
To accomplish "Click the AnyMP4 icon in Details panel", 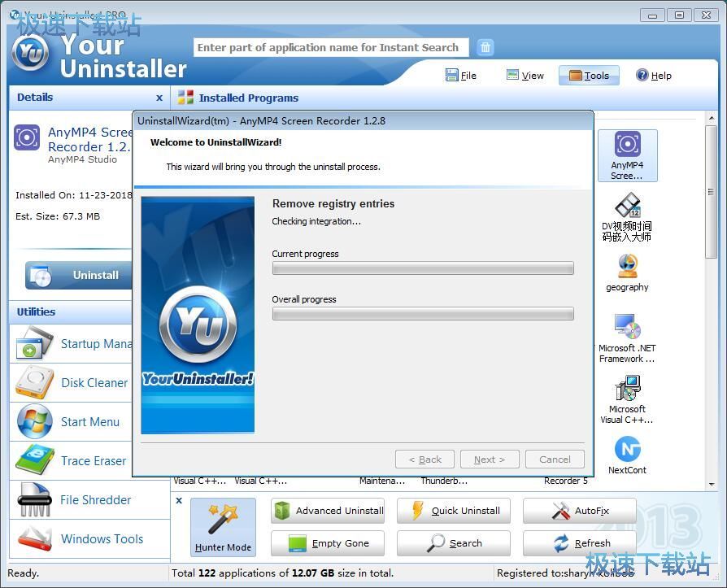I will point(26,137).
